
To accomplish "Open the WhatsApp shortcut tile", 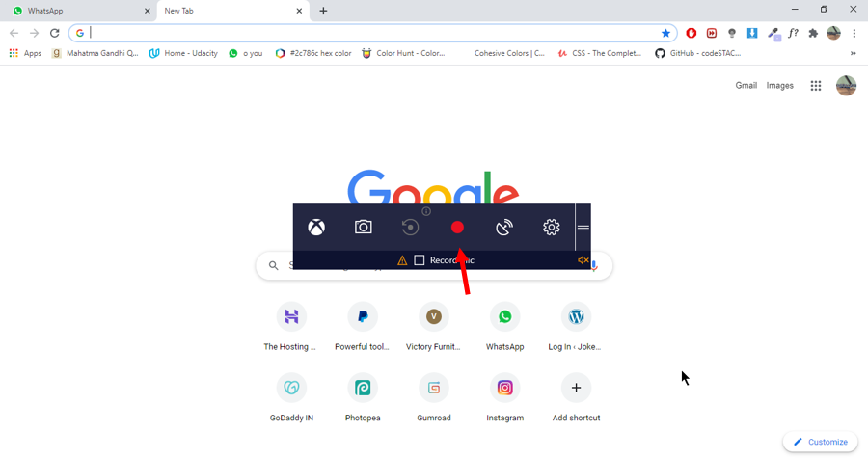I will pyautogui.click(x=504, y=327).
